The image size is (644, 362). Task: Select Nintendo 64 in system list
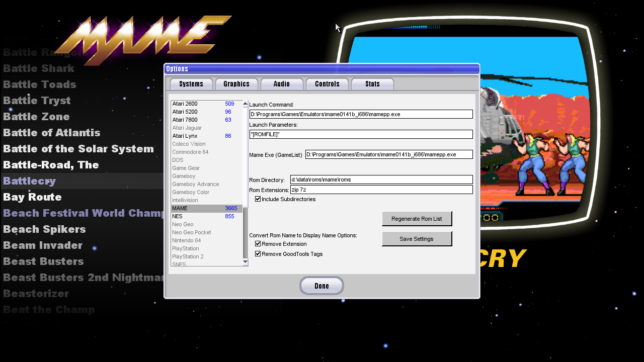pyautogui.click(x=207, y=240)
